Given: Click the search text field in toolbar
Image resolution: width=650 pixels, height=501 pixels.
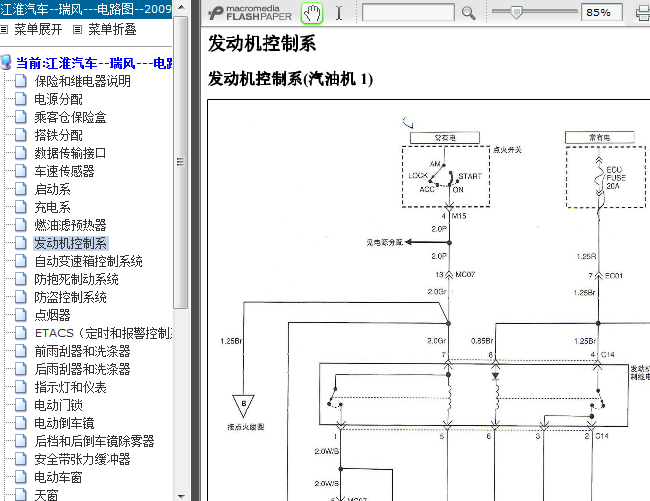Looking at the screenshot, I should click(x=408, y=12).
